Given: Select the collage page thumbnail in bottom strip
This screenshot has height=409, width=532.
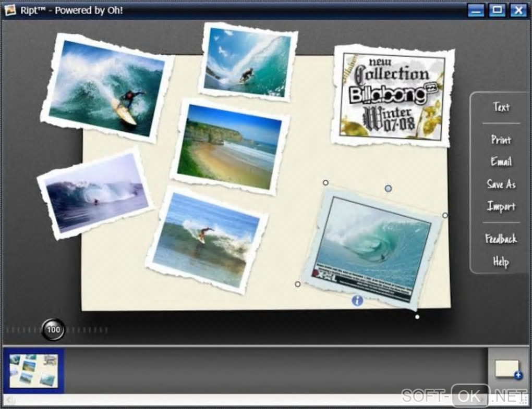Looking at the screenshot, I should click(33, 371).
